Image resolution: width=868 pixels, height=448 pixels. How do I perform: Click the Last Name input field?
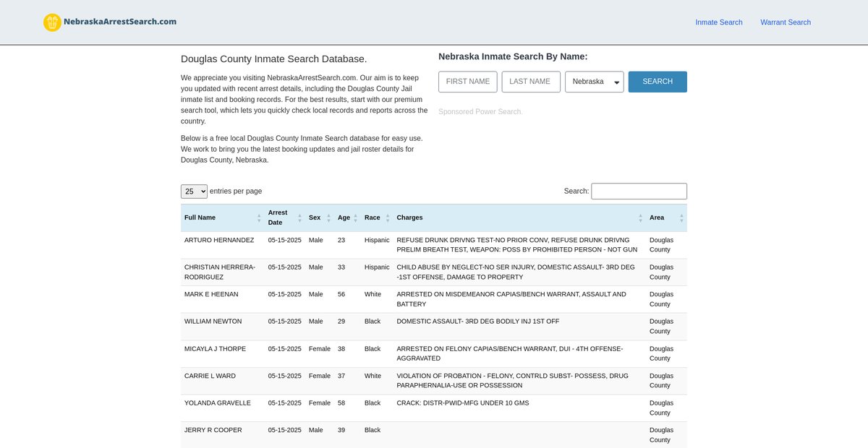click(x=531, y=82)
